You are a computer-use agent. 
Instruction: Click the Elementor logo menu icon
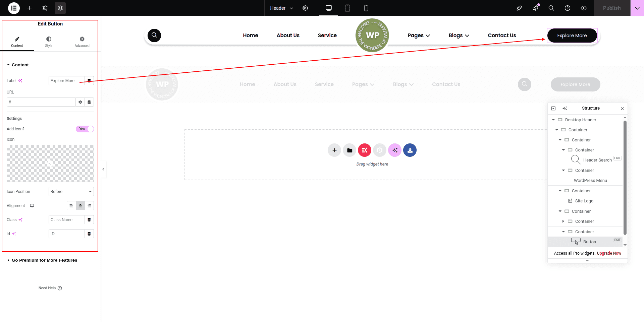14,8
